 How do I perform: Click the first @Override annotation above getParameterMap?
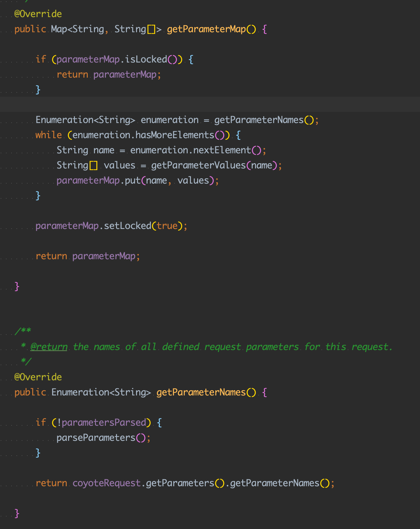tap(38, 14)
